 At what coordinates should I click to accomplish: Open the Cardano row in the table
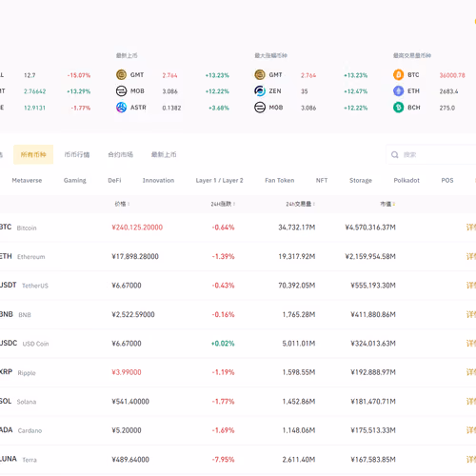pos(238,430)
